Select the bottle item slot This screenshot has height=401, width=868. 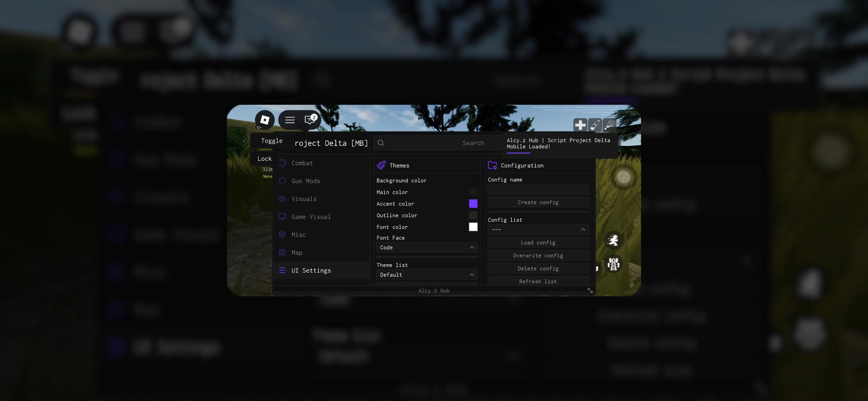click(x=595, y=125)
